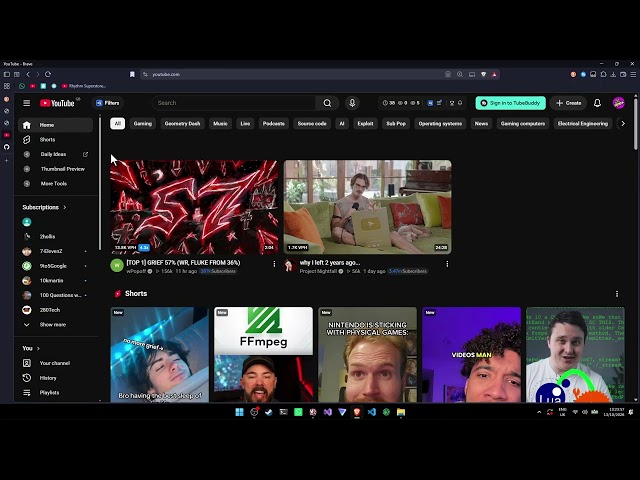Open Windows Start menu

(x=240, y=412)
